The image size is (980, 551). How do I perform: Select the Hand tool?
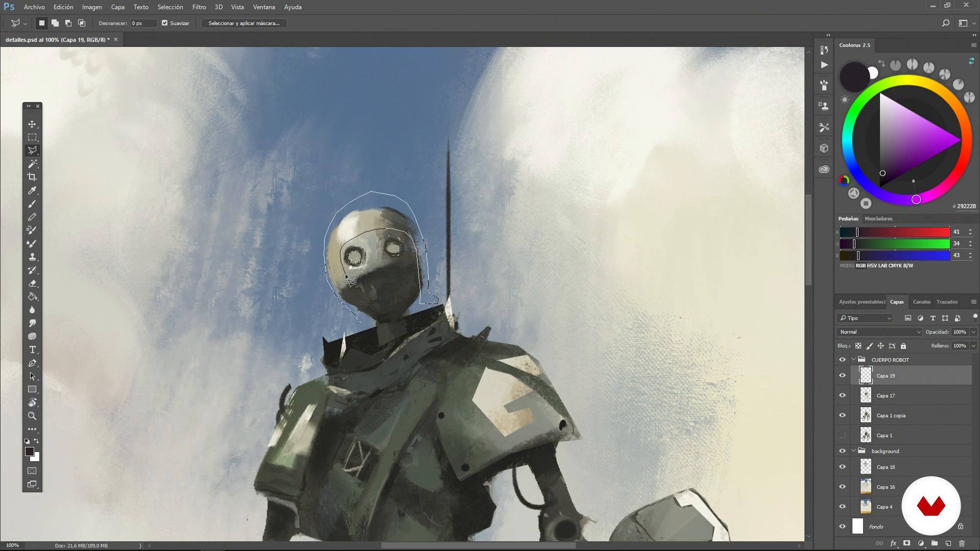32,403
